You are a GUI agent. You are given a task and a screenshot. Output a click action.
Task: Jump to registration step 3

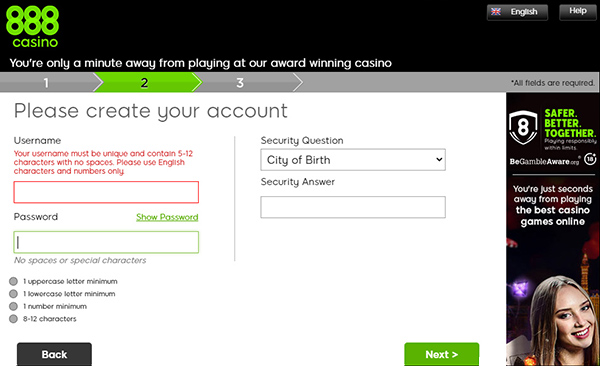240,82
